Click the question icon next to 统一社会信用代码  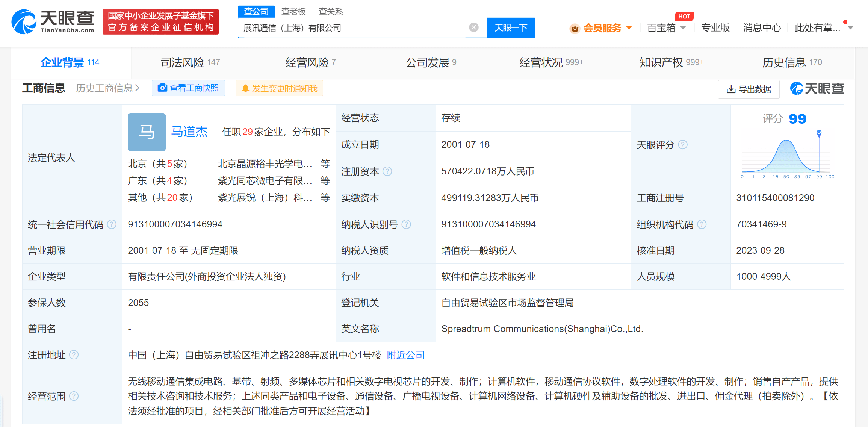pos(112,224)
